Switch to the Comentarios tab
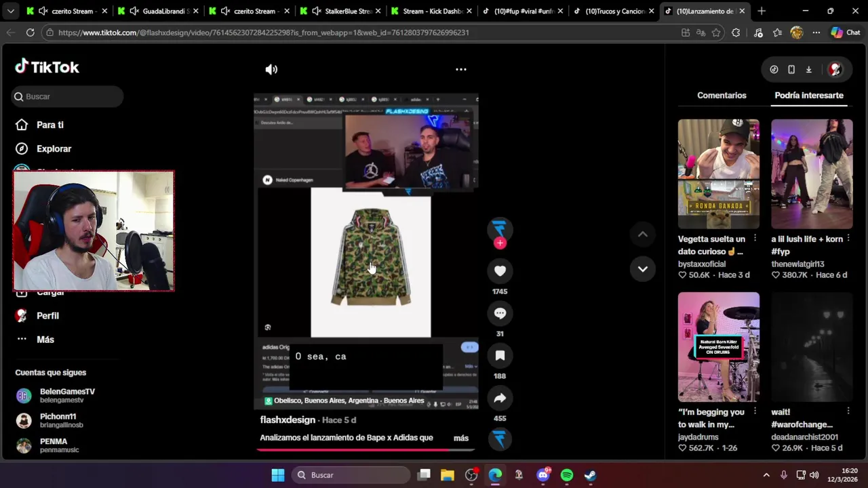This screenshot has height=488, width=868. [x=722, y=96]
